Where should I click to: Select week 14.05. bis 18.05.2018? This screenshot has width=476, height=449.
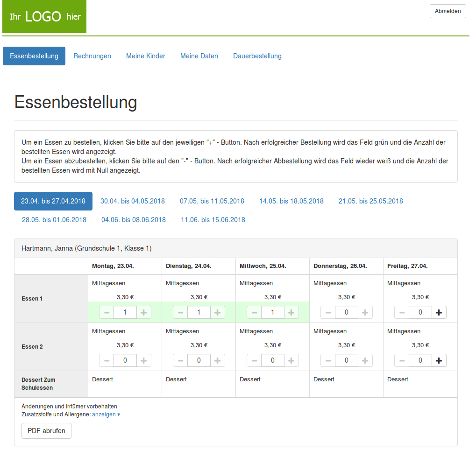[x=291, y=201]
